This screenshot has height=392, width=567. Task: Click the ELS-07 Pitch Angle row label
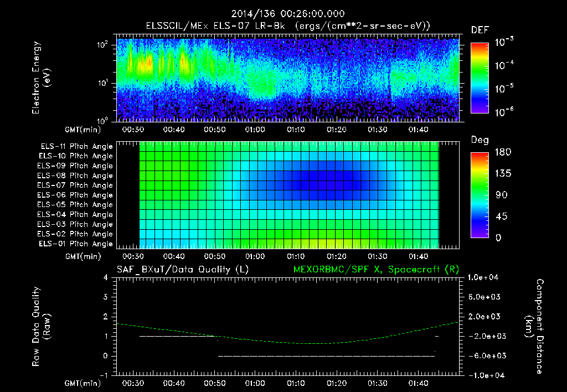pos(75,185)
